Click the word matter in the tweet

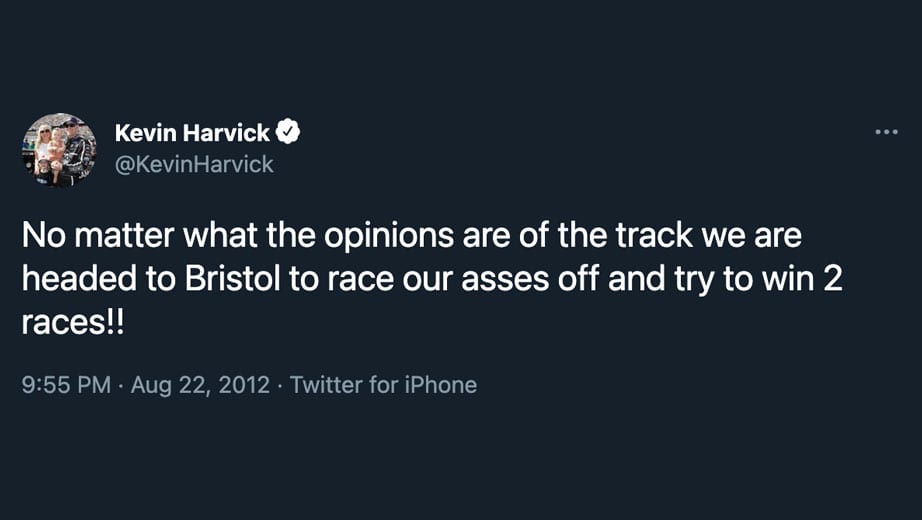point(123,235)
